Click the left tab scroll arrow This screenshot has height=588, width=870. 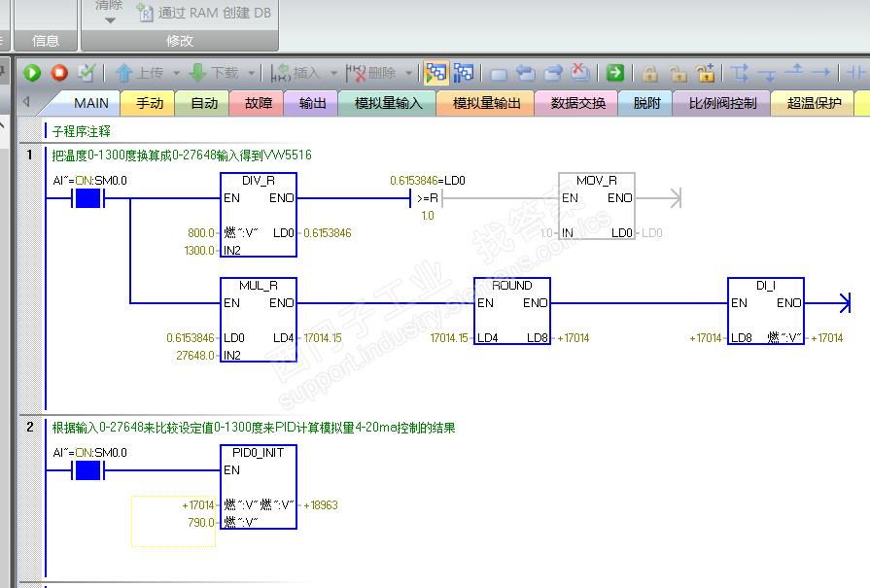(26, 102)
